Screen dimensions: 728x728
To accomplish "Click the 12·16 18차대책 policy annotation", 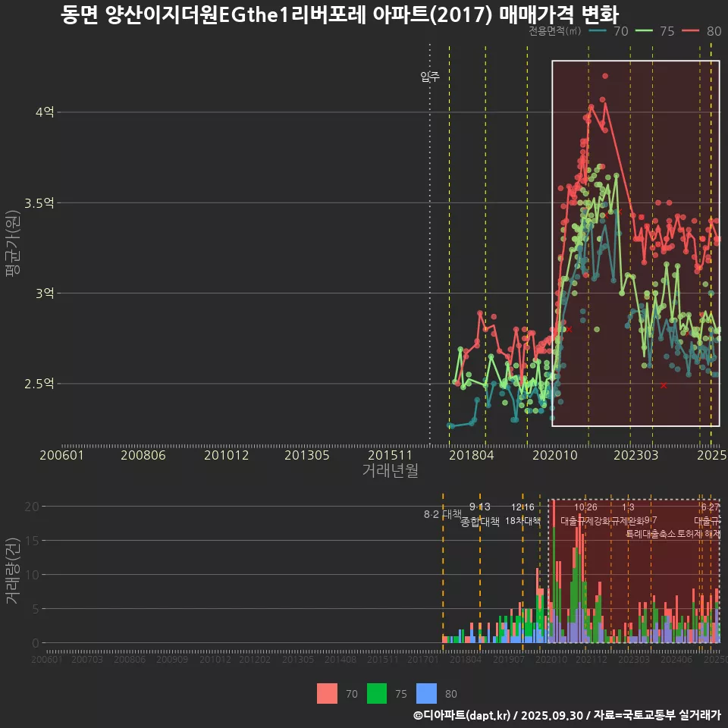I will [x=522, y=515].
